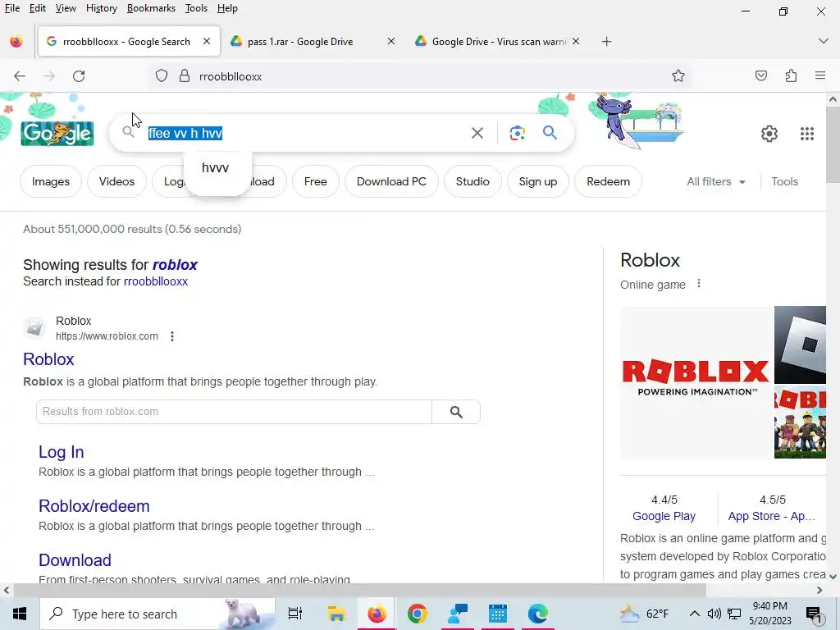840x630 pixels.
Task: Click the corrected term roblox link
Action: 175,265
